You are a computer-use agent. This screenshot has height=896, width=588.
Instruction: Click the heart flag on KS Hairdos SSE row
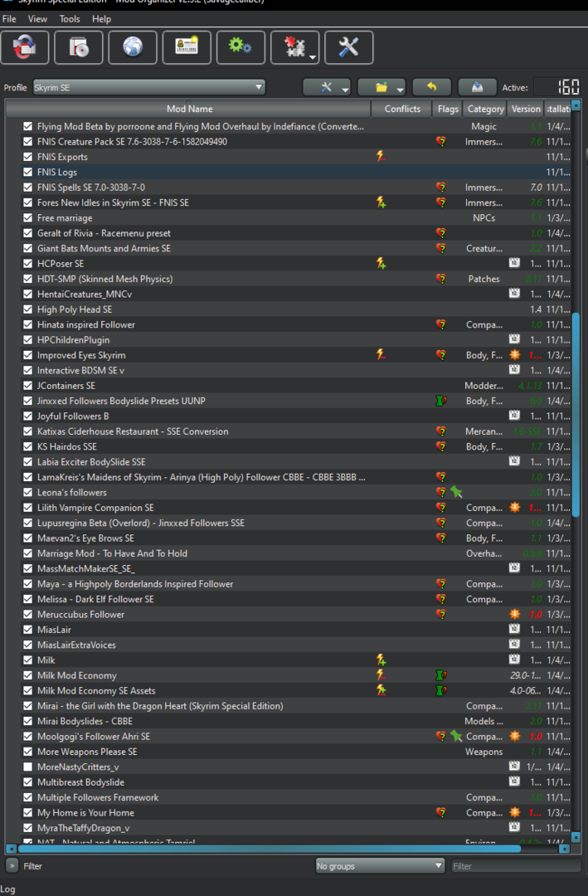click(440, 446)
